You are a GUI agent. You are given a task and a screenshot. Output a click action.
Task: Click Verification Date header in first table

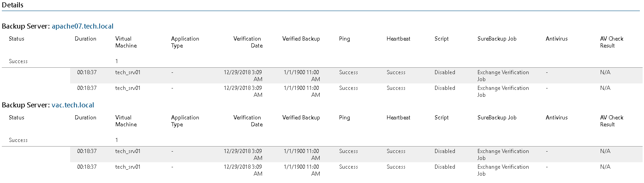click(248, 42)
